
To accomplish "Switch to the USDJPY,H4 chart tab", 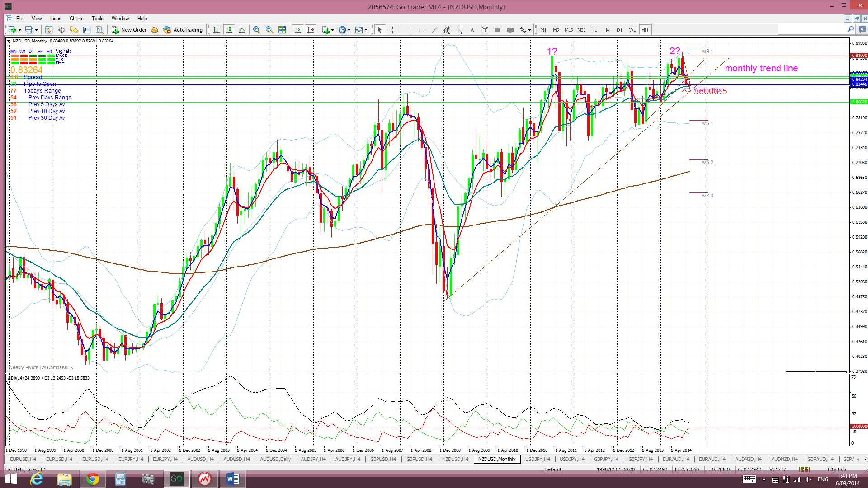I will (x=538, y=459).
